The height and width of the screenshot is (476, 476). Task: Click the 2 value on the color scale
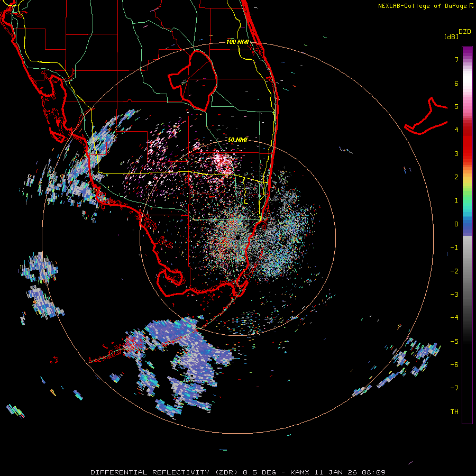click(x=456, y=177)
